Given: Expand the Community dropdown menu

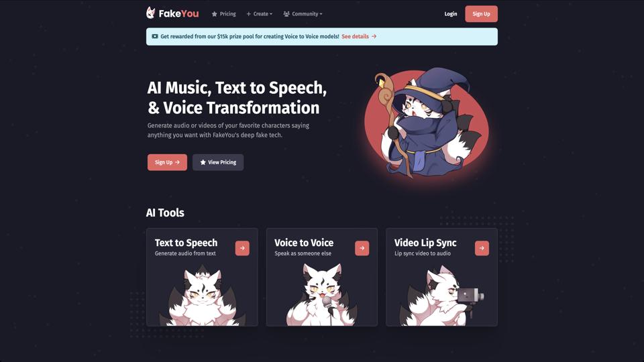Looking at the screenshot, I should (303, 14).
